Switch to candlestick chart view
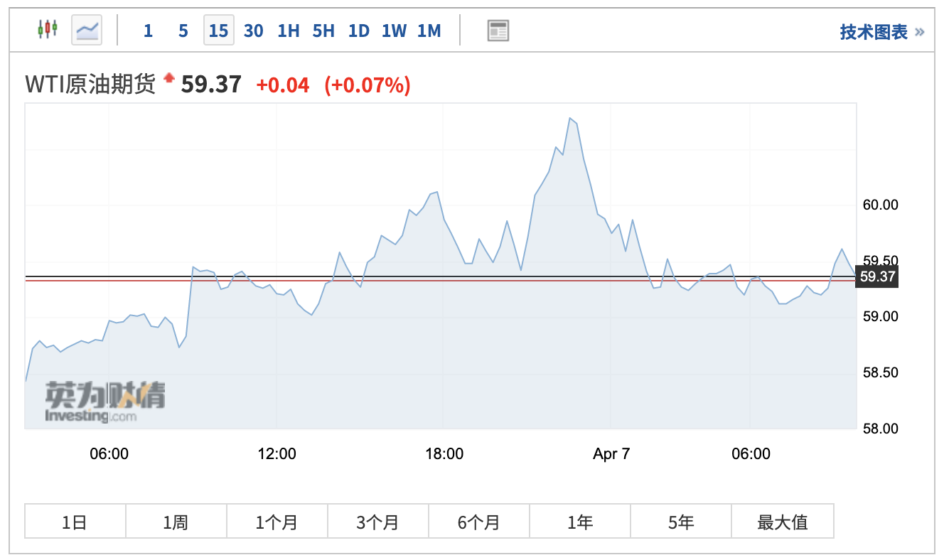Viewport: 944px width, 560px height. pos(48,30)
